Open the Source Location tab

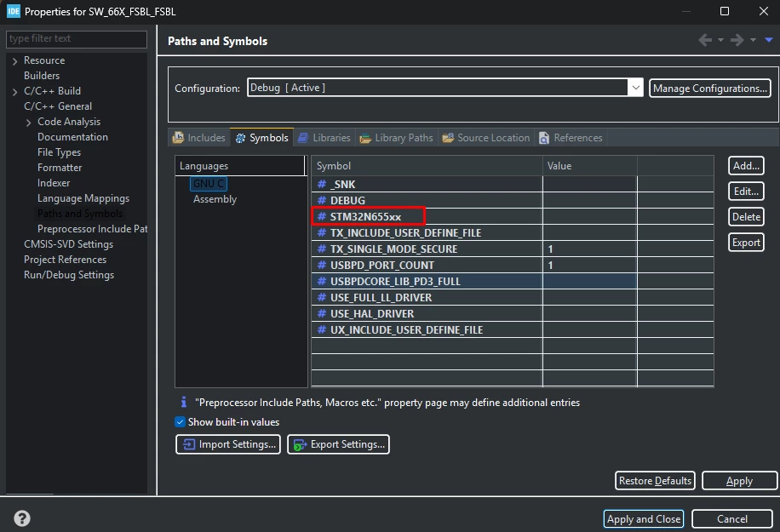[x=486, y=138]
